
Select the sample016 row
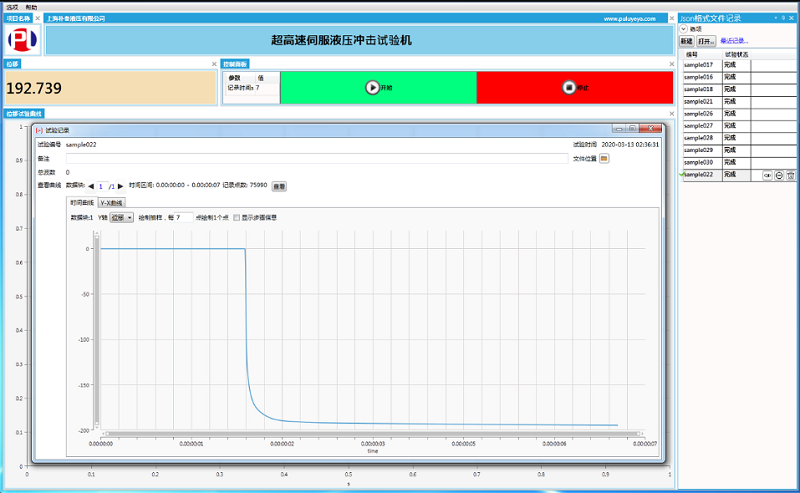click(739, 77)
